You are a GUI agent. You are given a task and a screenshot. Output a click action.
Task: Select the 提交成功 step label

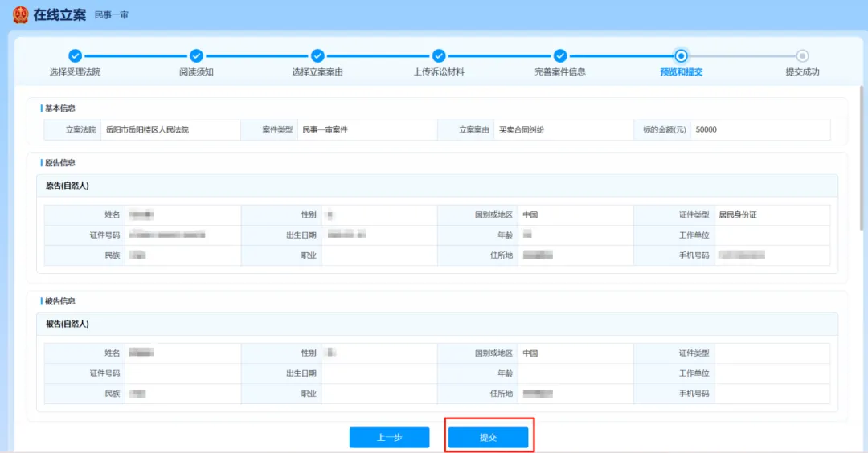coord(802,72)
